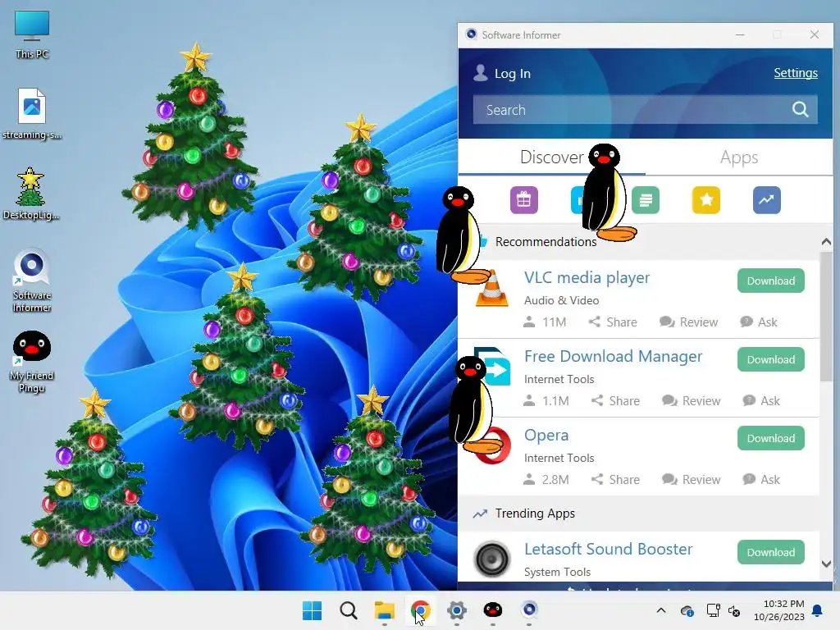Click the Recommendations section header
The height and width of the screenshot is (630, 840).
[x=546, y=242]
